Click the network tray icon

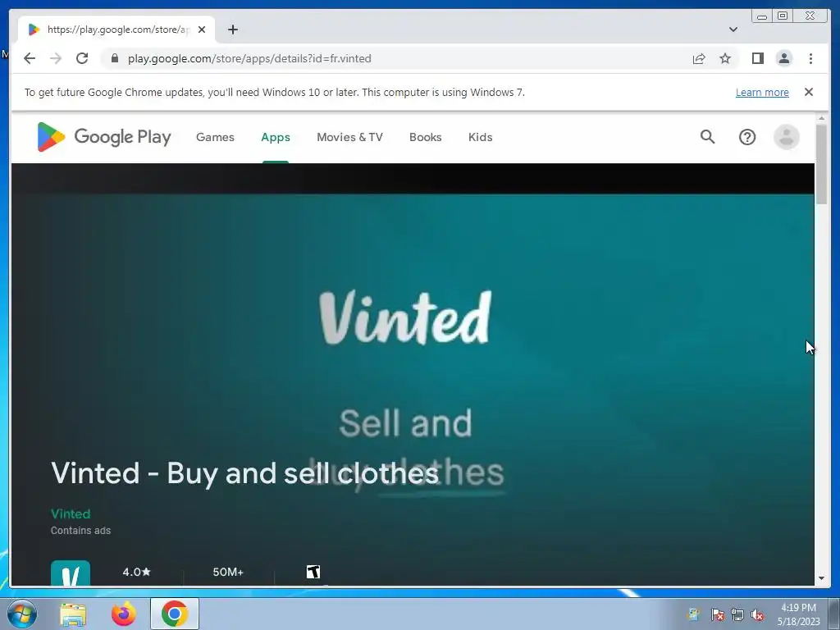[x=737, y=615]
